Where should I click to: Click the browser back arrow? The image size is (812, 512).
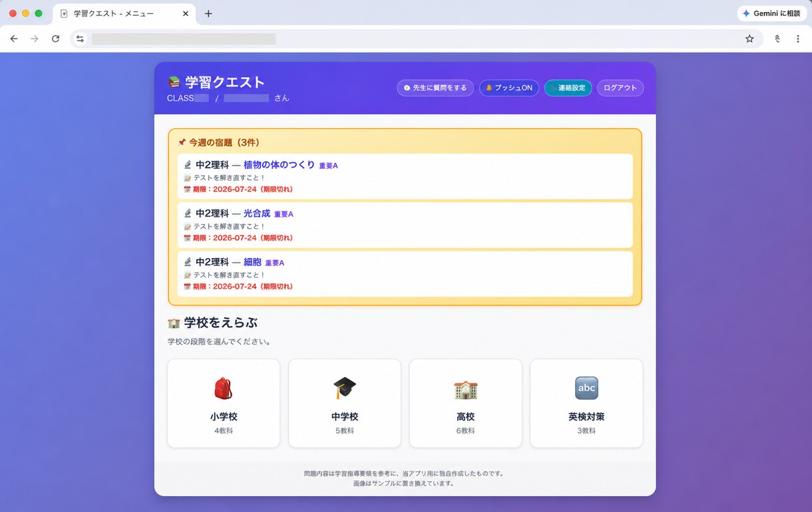coord(14,39)
